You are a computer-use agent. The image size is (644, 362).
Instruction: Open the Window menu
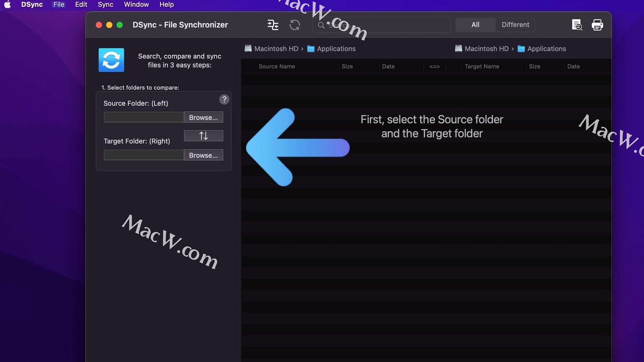(x=136, y=4)
